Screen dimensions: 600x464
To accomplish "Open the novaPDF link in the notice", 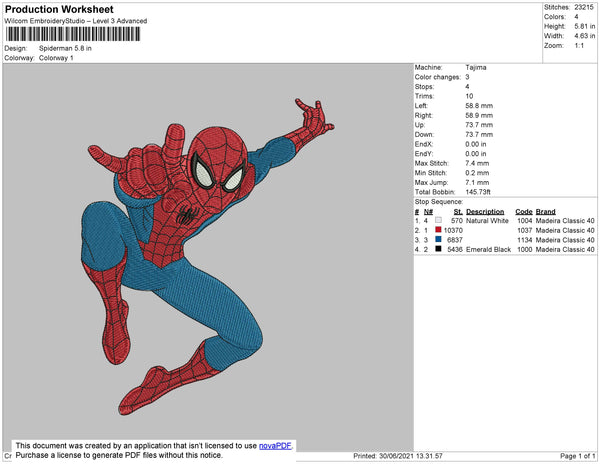I will pyautogui.click(x=275, y=446).
